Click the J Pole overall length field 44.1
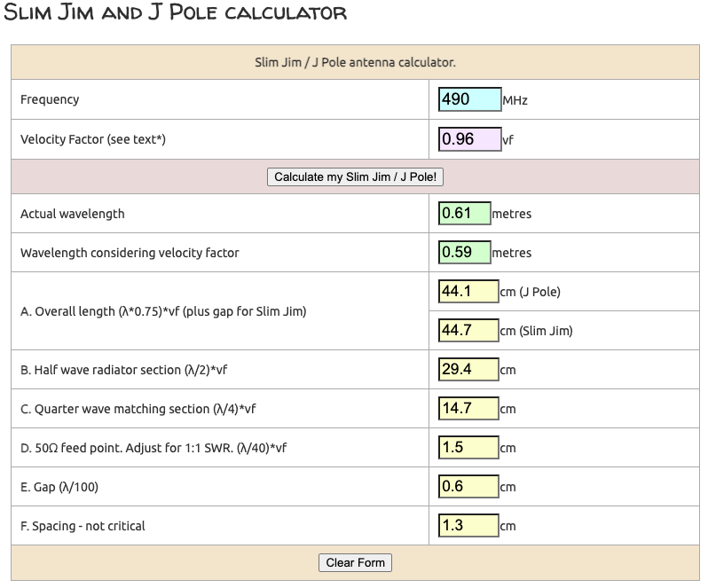The height and width of the screenshot is (588, 708). pyautogui.click(x=468, y=291)
